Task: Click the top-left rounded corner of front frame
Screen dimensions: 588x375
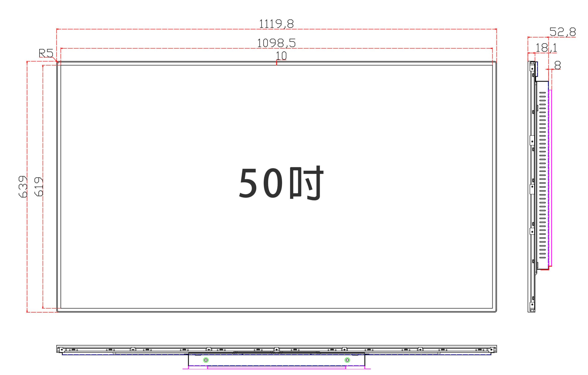Action: coord(58,62)
